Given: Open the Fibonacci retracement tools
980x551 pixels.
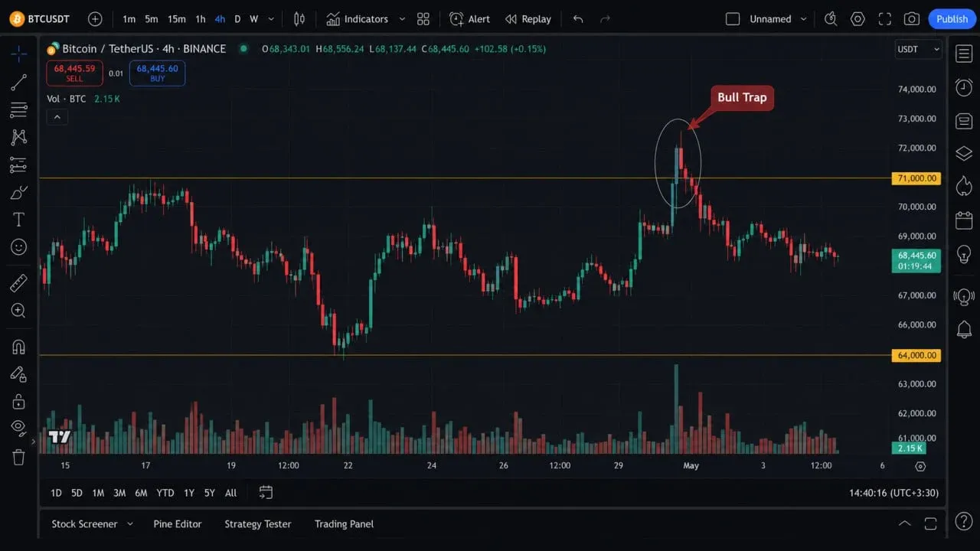Looking at the screenshot, I should 18,109.
